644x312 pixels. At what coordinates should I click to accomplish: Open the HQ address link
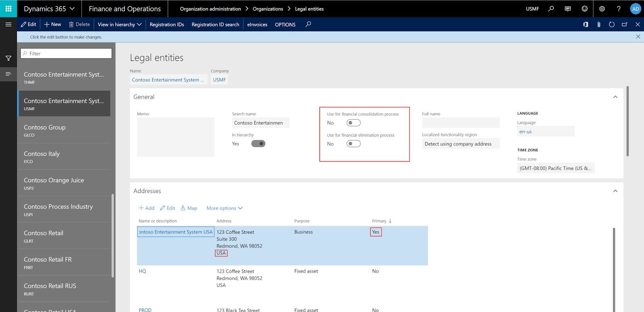point(142,271)
